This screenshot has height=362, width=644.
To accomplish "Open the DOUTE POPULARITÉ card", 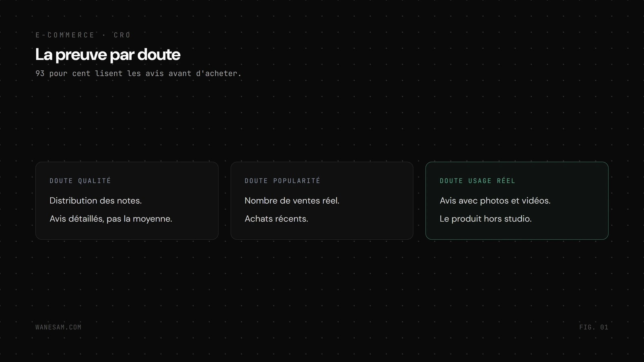I will tap(322, 201).
